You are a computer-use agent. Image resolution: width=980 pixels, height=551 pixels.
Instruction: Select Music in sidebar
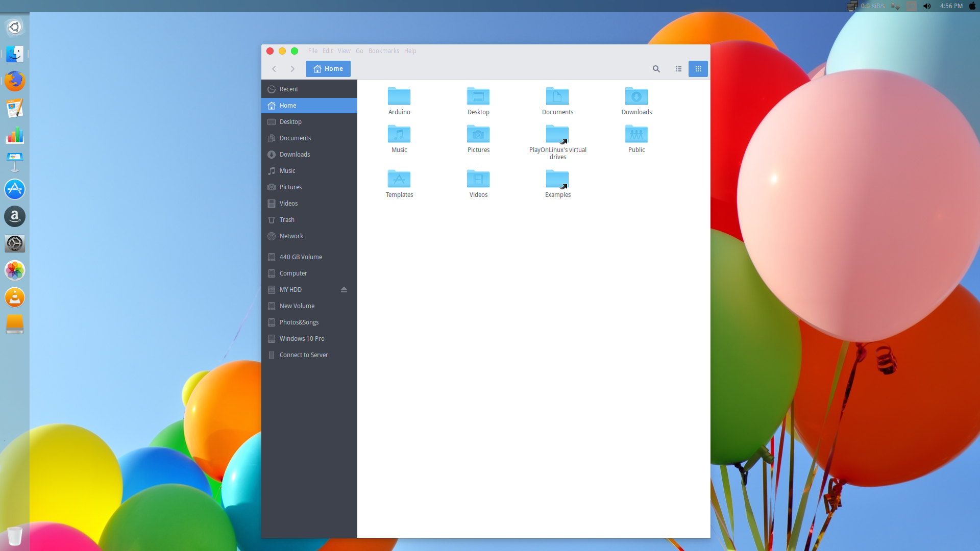(309, 171)
